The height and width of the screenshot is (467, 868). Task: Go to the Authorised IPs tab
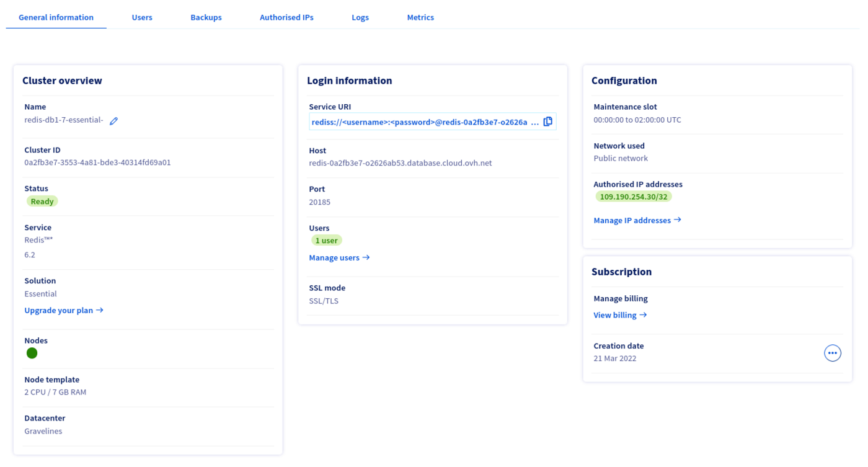286,17
